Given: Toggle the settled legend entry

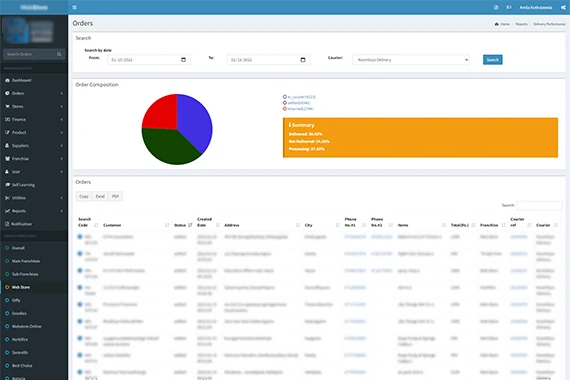Looking at the screenshot, I should pos(296,103).
